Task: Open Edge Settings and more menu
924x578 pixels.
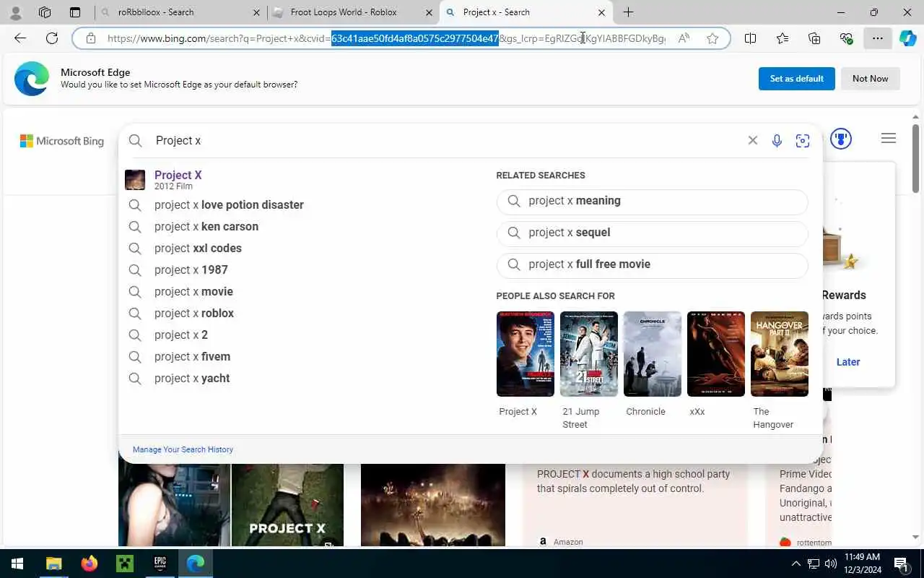Action: click(x=878, y=38)
